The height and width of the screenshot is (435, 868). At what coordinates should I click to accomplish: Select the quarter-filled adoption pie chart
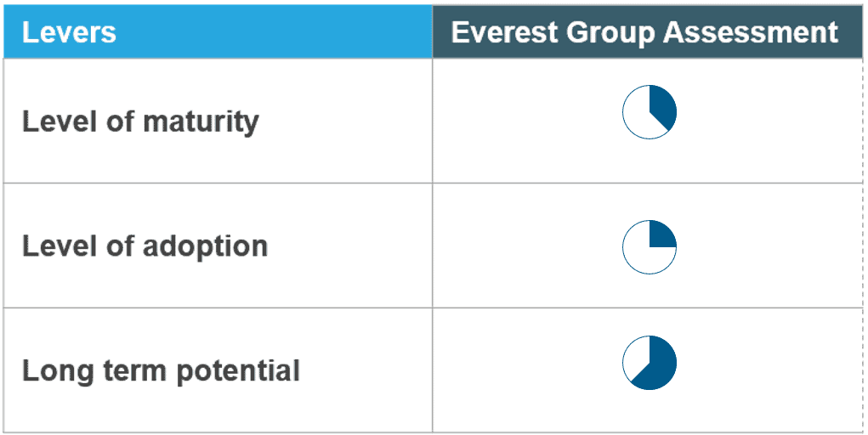[650, 247]
